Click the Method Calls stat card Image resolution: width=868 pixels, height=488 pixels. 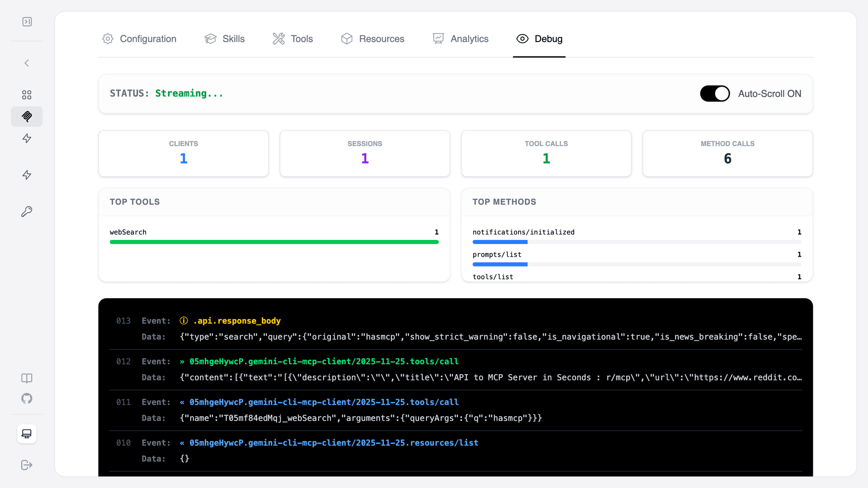[x=727, y=154]
